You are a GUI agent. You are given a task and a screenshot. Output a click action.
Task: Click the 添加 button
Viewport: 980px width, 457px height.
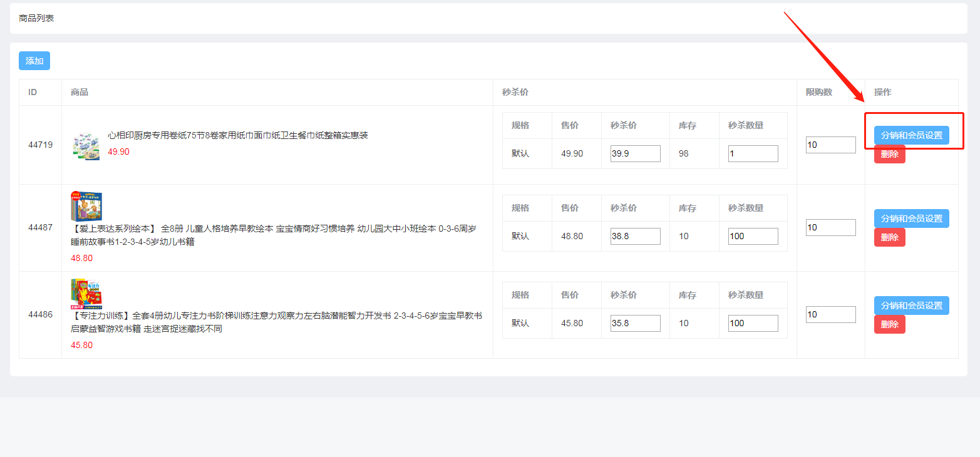pyautogui.click(x=34, y=61)
